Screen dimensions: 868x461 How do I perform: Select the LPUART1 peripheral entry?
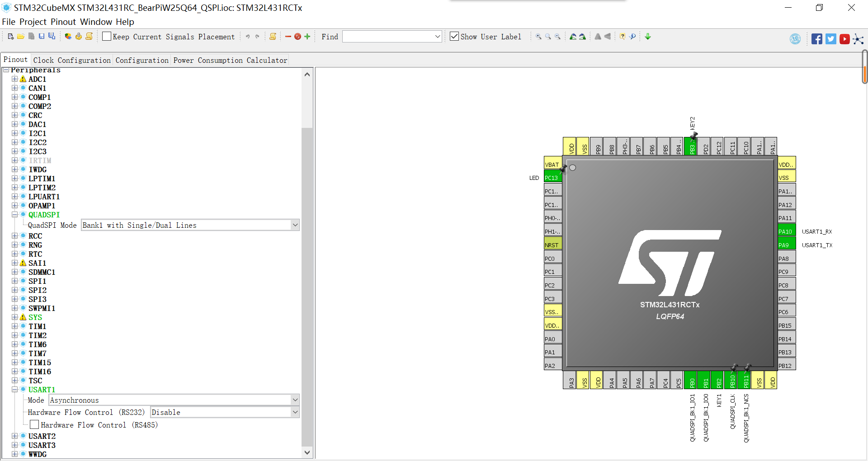point(44,197)
